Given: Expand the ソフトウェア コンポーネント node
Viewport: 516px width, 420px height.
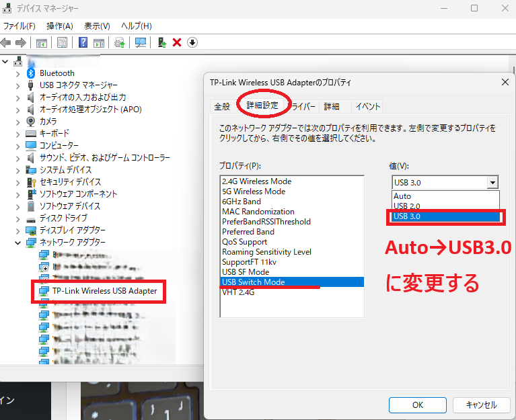Looking at the screenshot, I should click(17, 195).
